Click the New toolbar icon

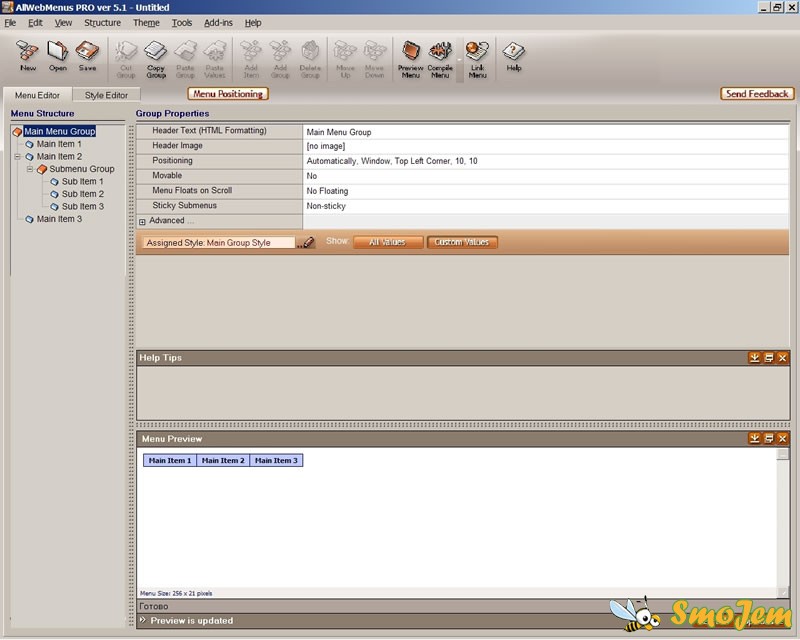[28, 56]
